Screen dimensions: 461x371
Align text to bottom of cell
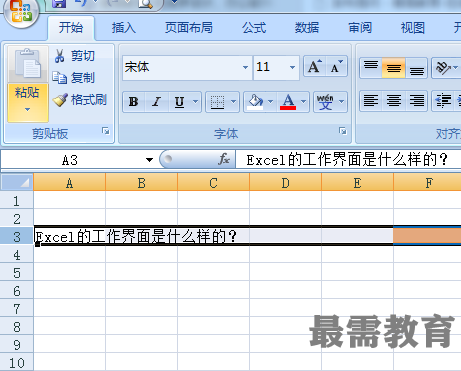pos(417,68)
